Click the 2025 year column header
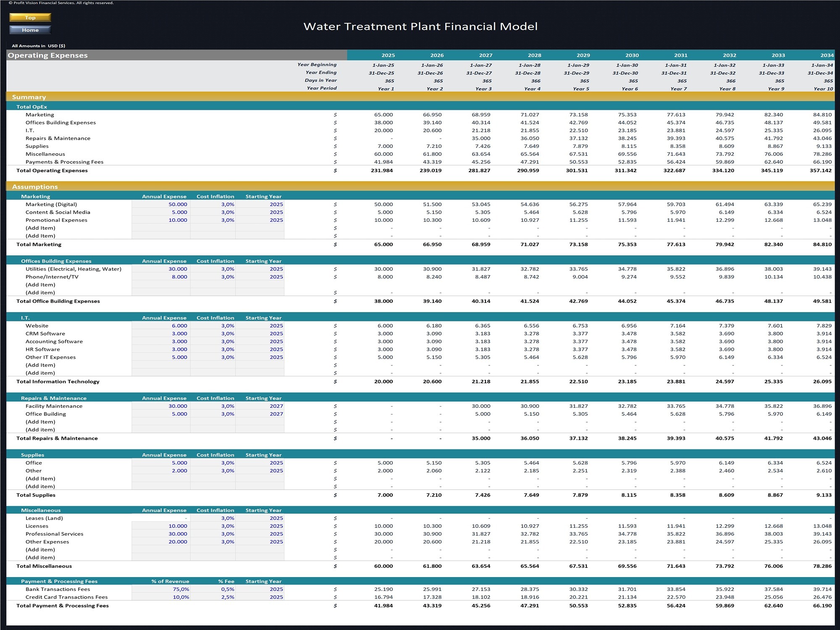840x630 pixels. (x=388, y=55)
